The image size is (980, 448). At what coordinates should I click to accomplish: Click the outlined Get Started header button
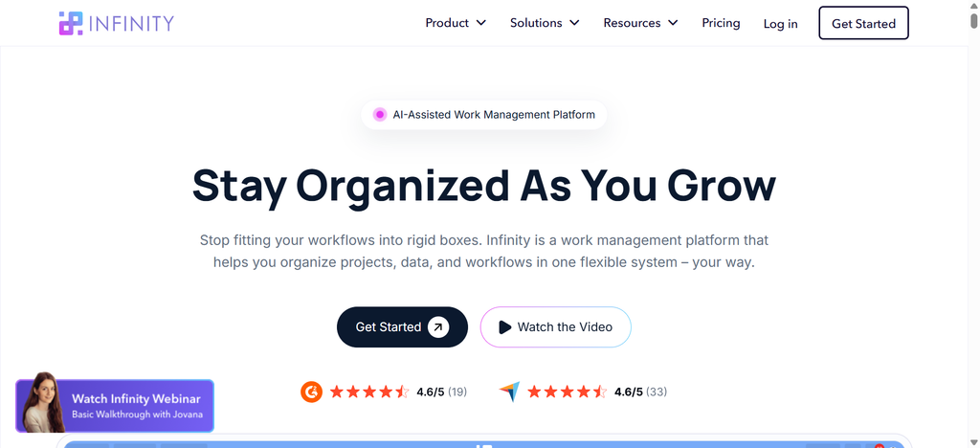864,23
